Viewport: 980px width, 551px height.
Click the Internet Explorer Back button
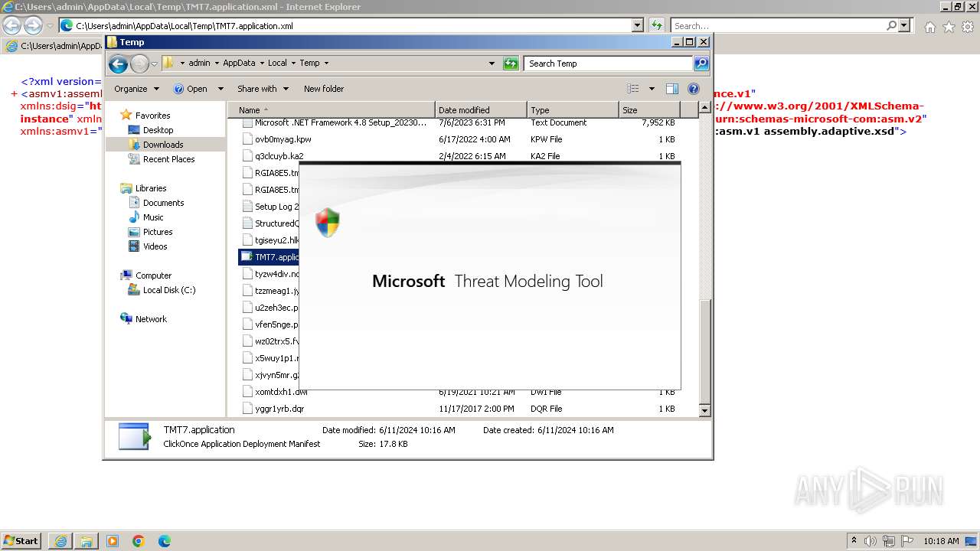click(x=11, y=25)
